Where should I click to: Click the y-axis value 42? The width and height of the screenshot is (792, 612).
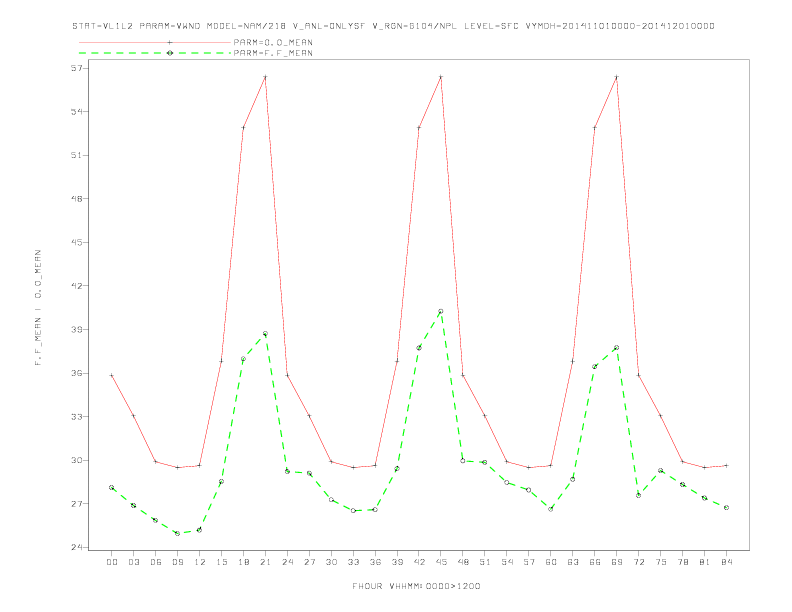77,286
